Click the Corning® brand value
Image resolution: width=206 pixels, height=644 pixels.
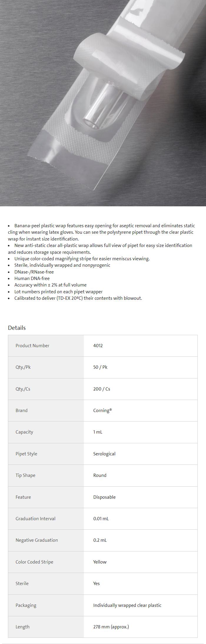point(102,410)
